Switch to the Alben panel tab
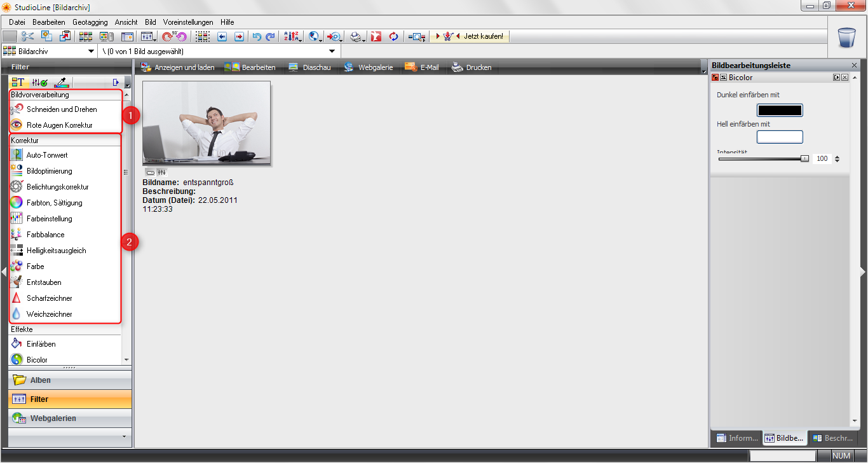The image size is (868, 463). coord(40,380)
